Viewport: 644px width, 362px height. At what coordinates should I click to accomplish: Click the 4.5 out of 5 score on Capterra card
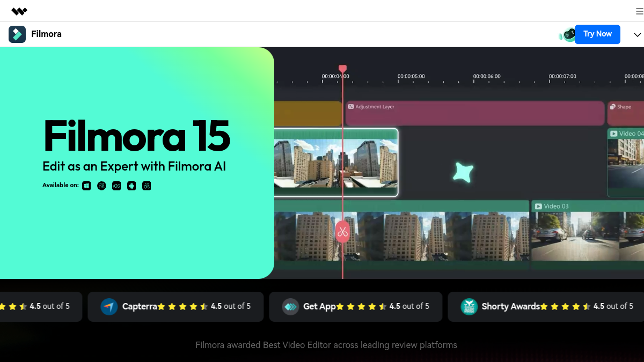pos(231,306)
